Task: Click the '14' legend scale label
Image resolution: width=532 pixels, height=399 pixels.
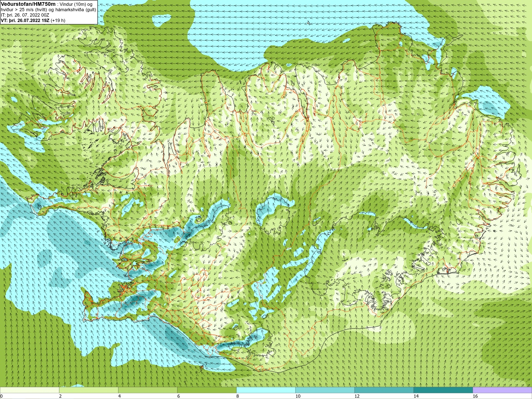Action: click(x=416, y=396)
